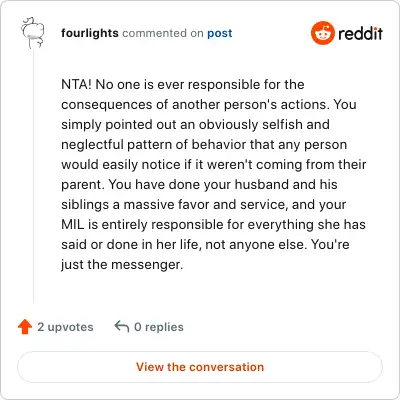Click the reddit wordmark text

pos(360,33)
